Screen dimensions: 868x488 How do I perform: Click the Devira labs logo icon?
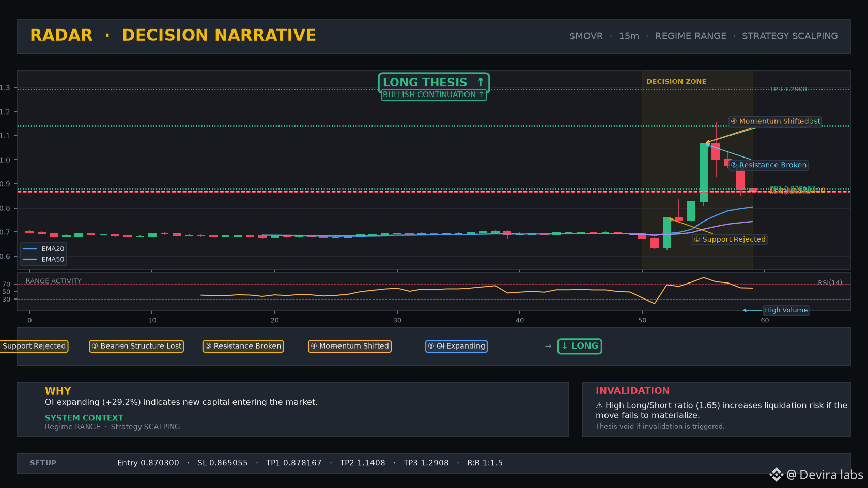(776, 475)
